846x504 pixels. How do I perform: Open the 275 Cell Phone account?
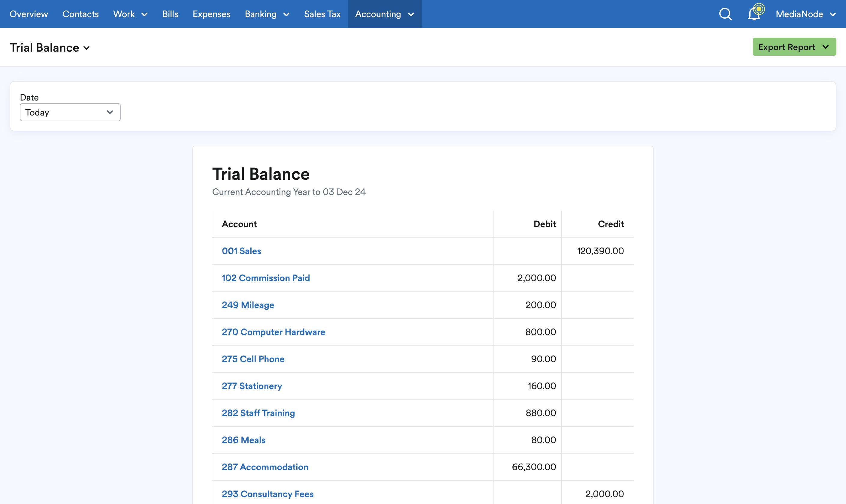tap(253, 359)
